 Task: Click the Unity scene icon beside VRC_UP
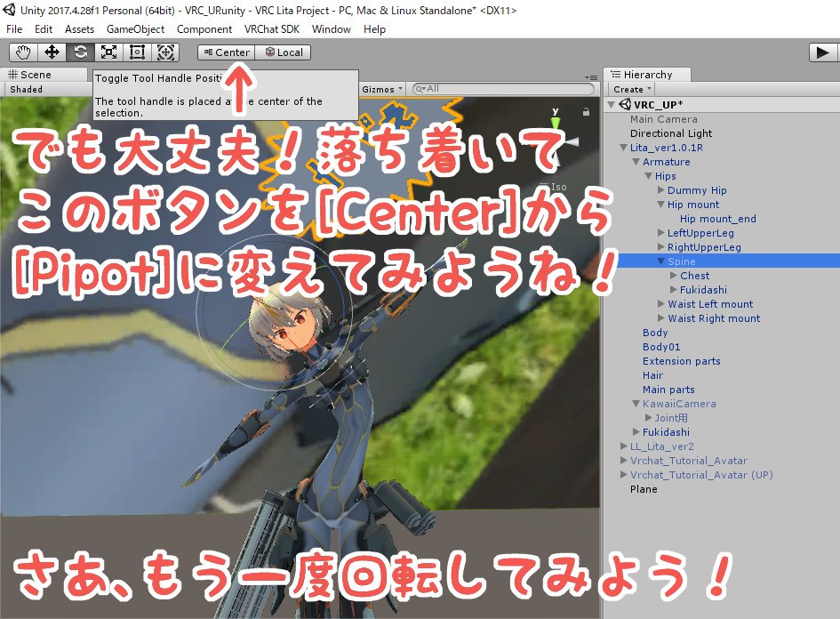(625, 104)
